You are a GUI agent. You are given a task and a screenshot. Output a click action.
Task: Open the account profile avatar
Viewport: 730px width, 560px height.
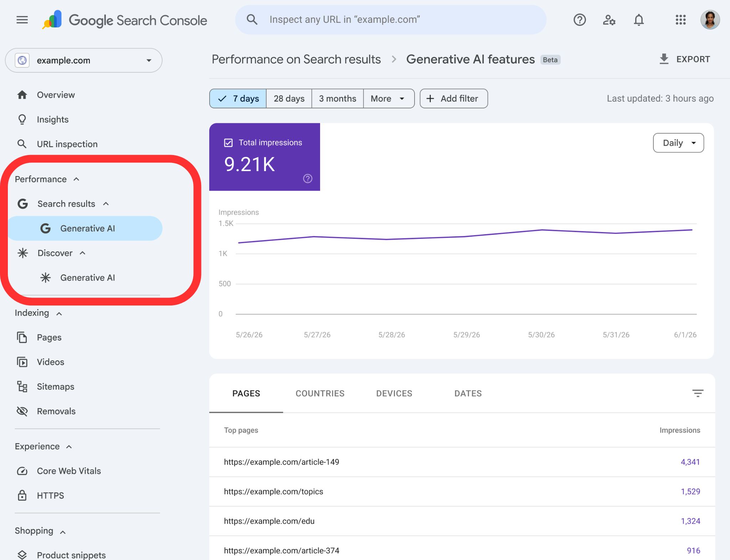tap(710, 20)
